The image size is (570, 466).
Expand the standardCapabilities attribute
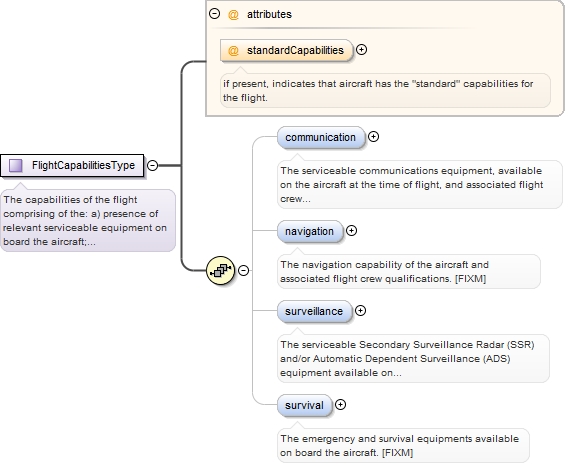[361, 49]
